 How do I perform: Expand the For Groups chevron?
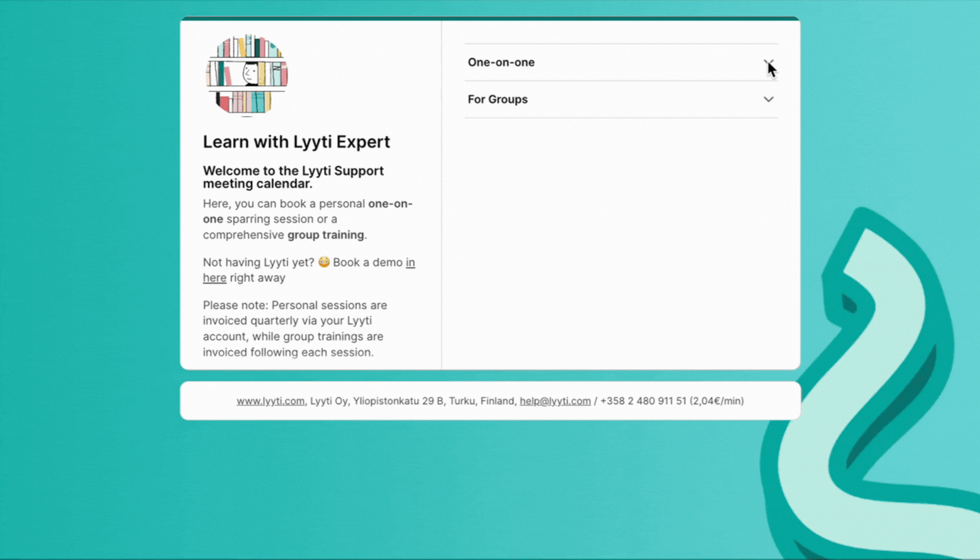pos(768,99)
